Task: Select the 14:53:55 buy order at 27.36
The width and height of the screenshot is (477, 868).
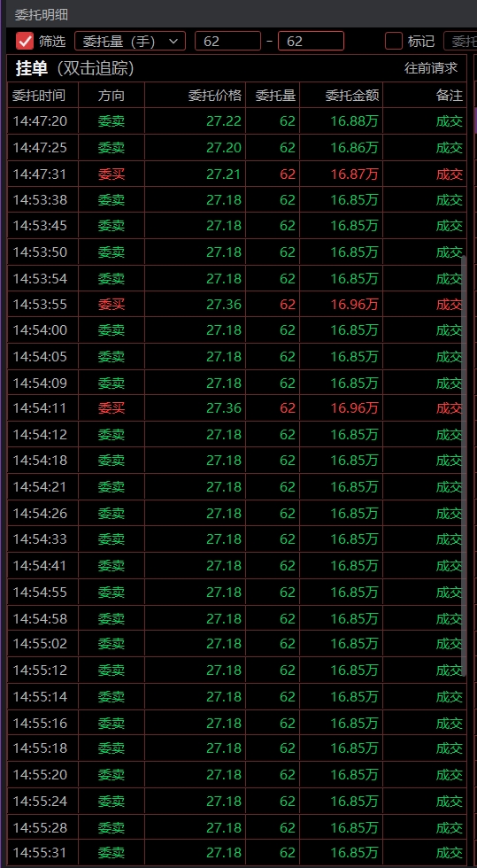Action: pos(237,305)
